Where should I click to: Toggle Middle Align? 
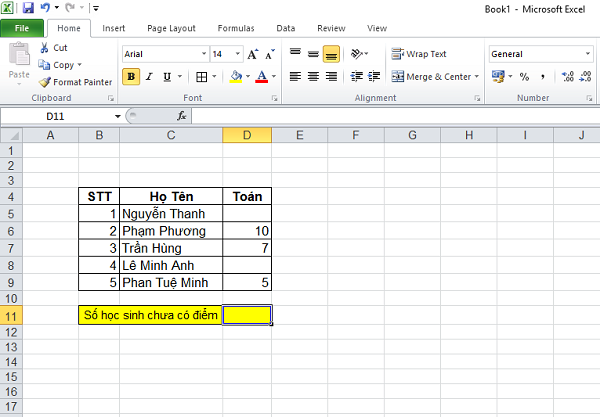tap(313, 54)
